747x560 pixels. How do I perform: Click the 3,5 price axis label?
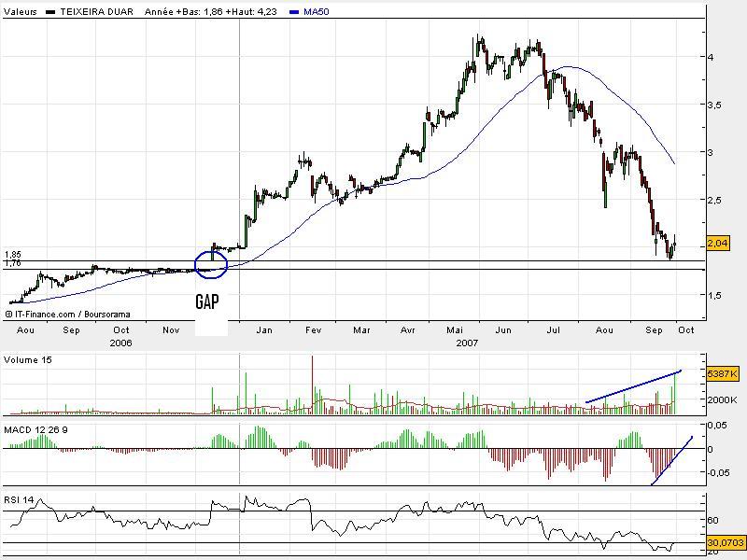tap(714, 105)
